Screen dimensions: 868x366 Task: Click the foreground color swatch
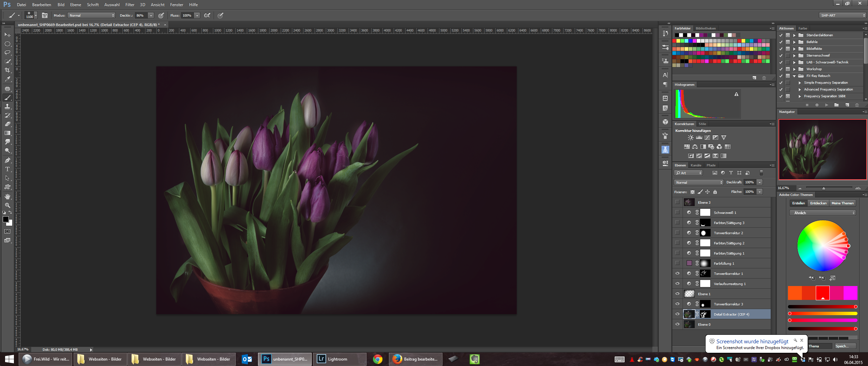pos(6,219)
